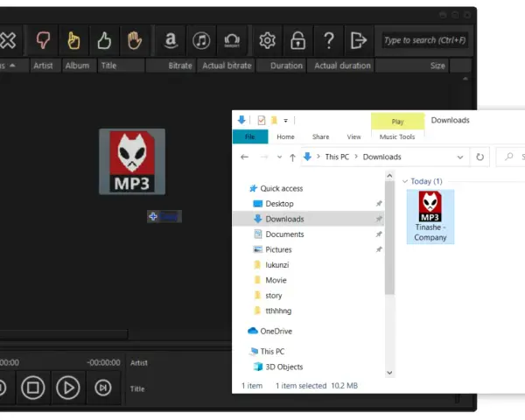Click the crossed X icon at toolbar start
The height and width of the screenshot is (420, 525).
8,40
